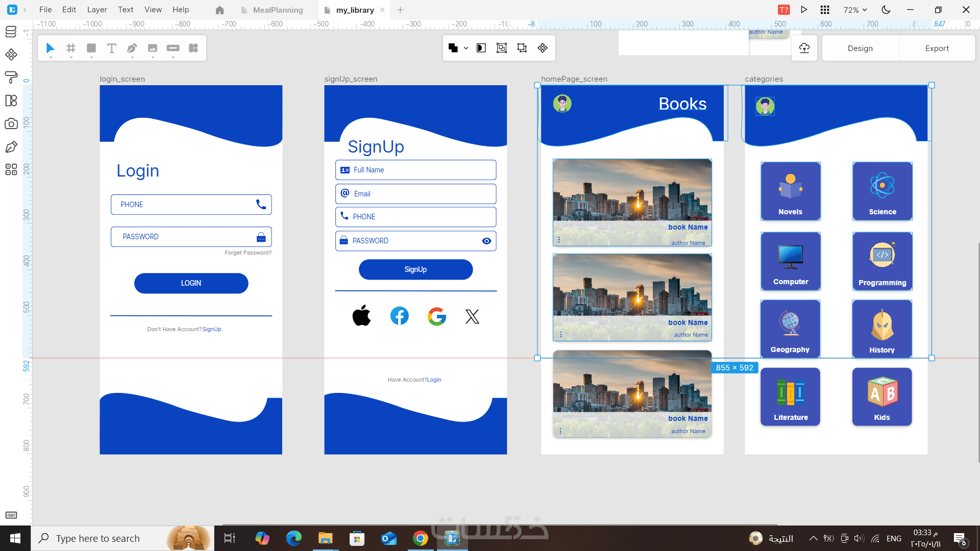The width and height of the screenshot is (980, 551).
Task: Open the Layer menu
Action: click(x=96, y=10)
